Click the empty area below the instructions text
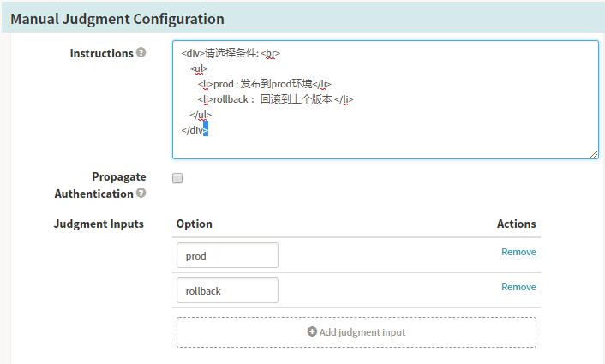The width and height of the screenshot is (605, 364). (386, 144)
